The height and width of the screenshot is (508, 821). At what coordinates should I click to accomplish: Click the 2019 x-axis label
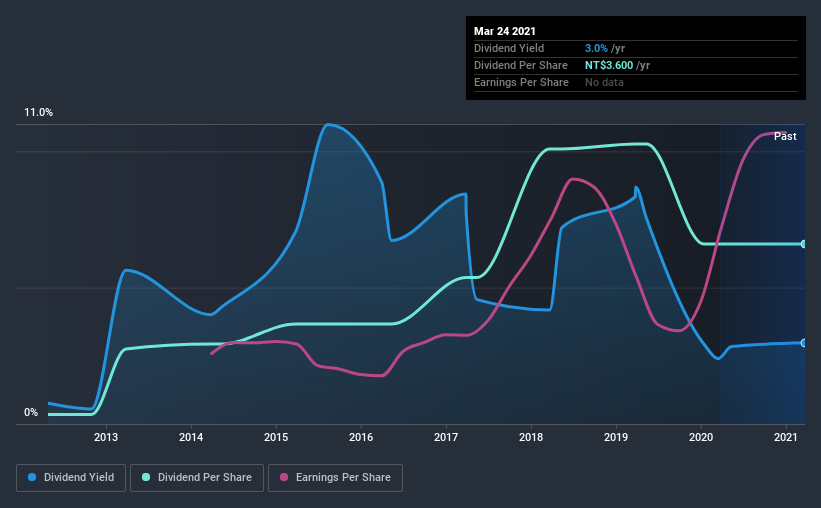pyautogui.click(x=616, y=437)
